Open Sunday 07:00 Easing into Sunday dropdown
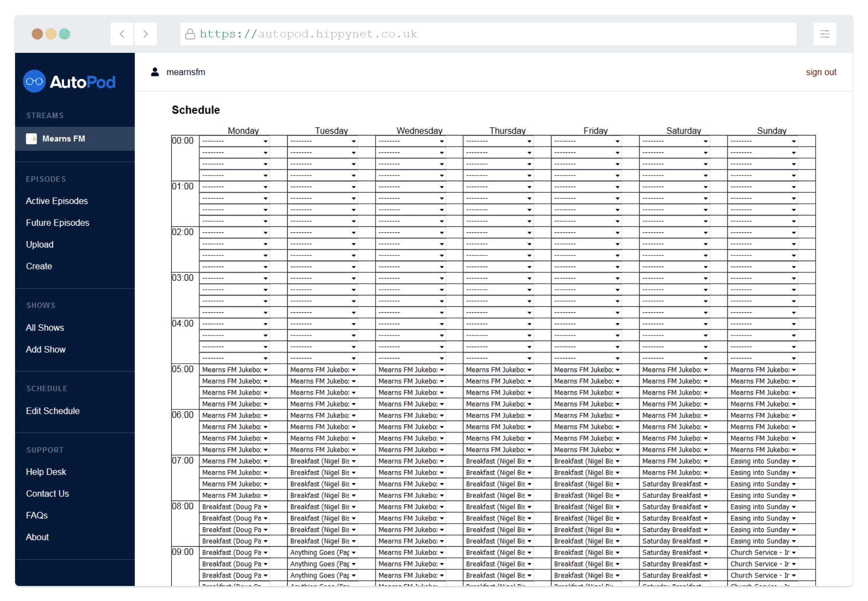 (763, 461)
